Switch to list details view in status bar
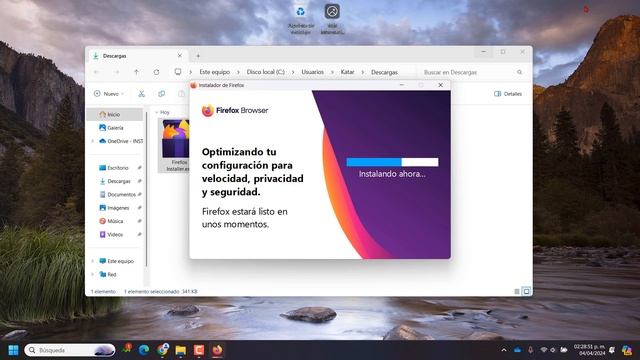Viewport: 640px width, 360px height. click(x=517, y=291)
